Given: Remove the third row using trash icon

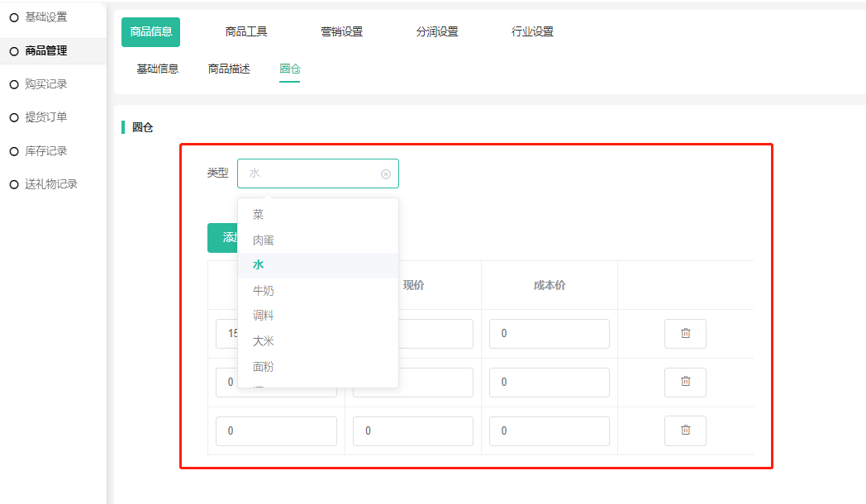Looking at the screenshot, I should (x=685, y=430).
